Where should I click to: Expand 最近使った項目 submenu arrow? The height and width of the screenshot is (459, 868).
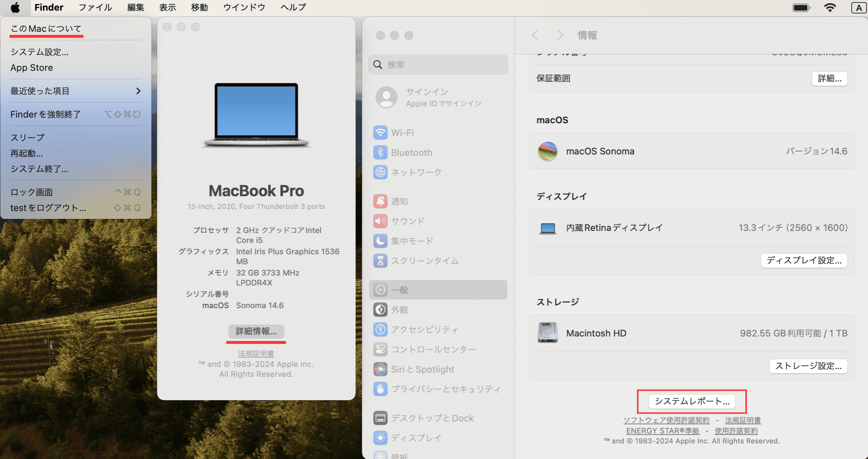click(138, 91)
